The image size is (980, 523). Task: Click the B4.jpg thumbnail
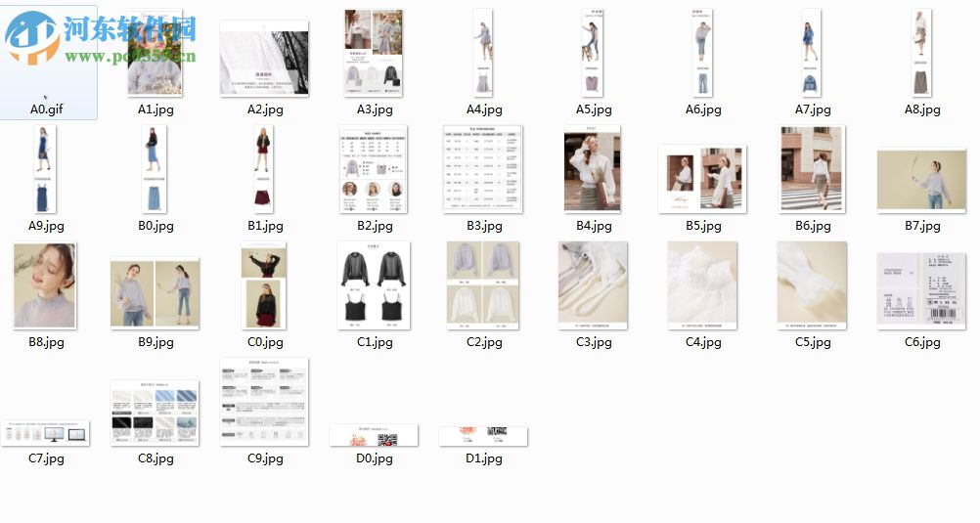[593, 169]
